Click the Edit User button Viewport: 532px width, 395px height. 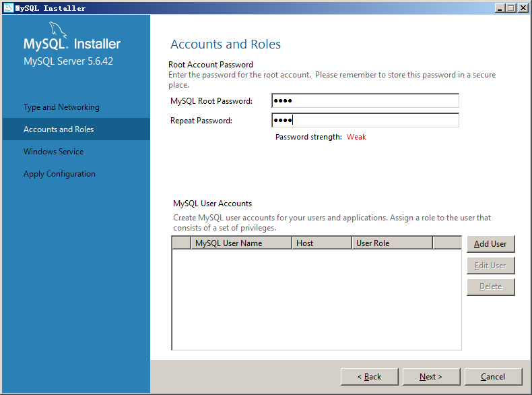click(491, 266)
